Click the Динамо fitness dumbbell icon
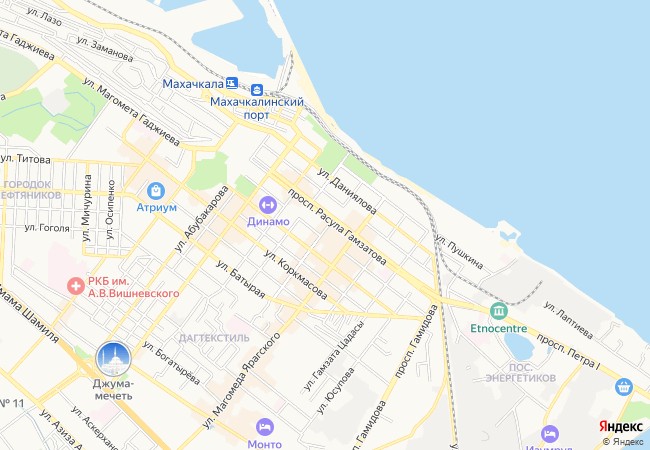 268,205
